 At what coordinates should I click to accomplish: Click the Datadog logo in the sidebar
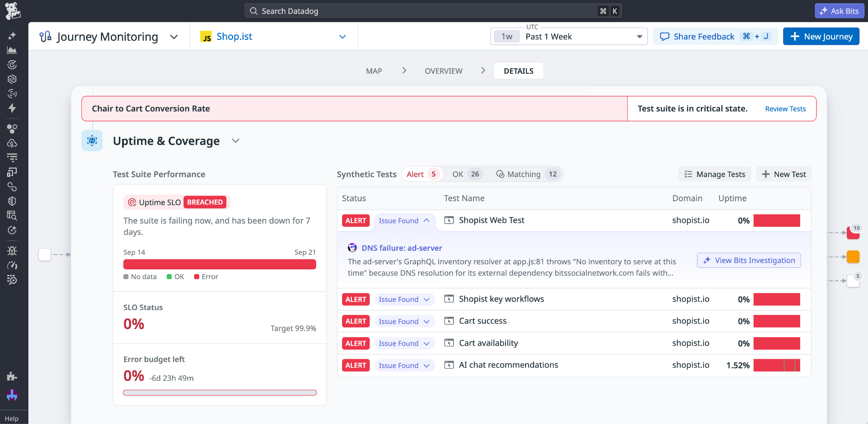pyautogui.click(x=13, y=11)
